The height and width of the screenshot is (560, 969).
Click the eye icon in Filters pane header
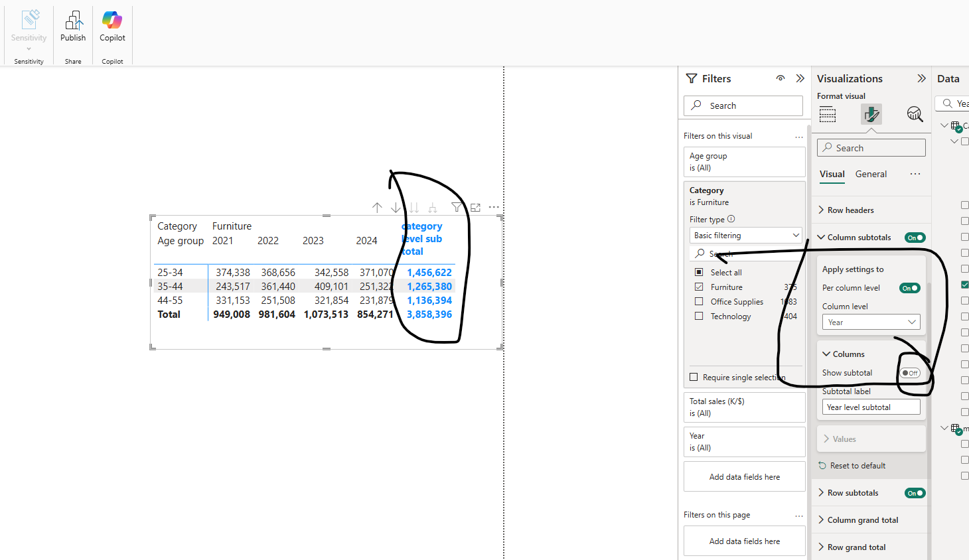point(781,78)
